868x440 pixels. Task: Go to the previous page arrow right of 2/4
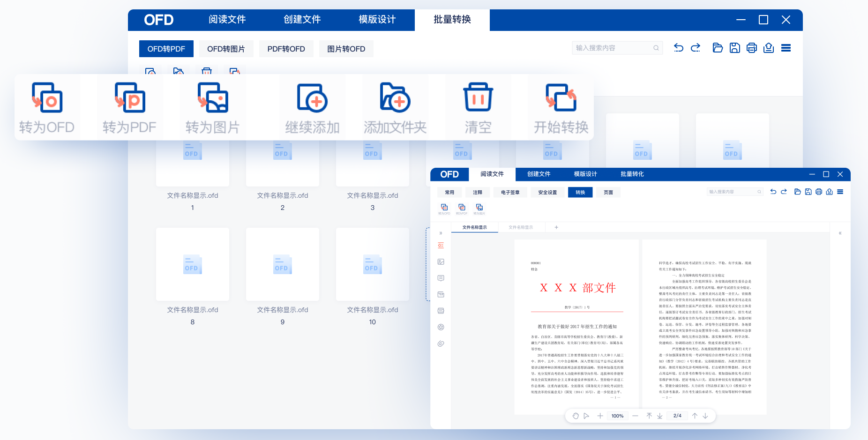[695, 416]
